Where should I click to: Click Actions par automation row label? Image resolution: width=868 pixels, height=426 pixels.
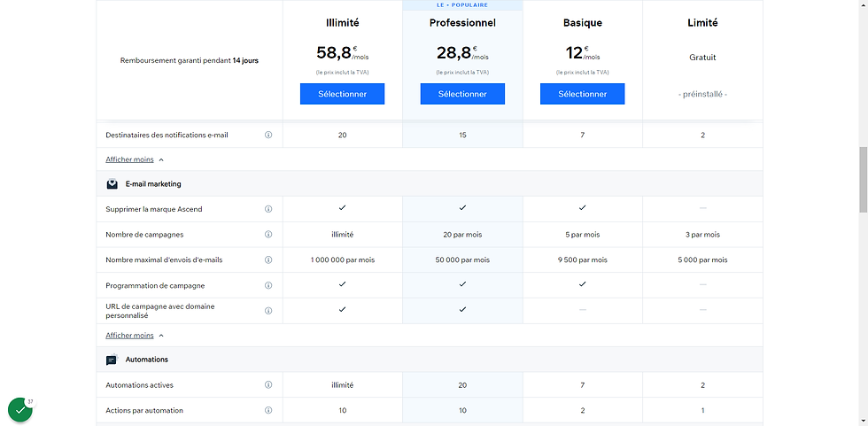pyautogui.click(x=144, y=411)
